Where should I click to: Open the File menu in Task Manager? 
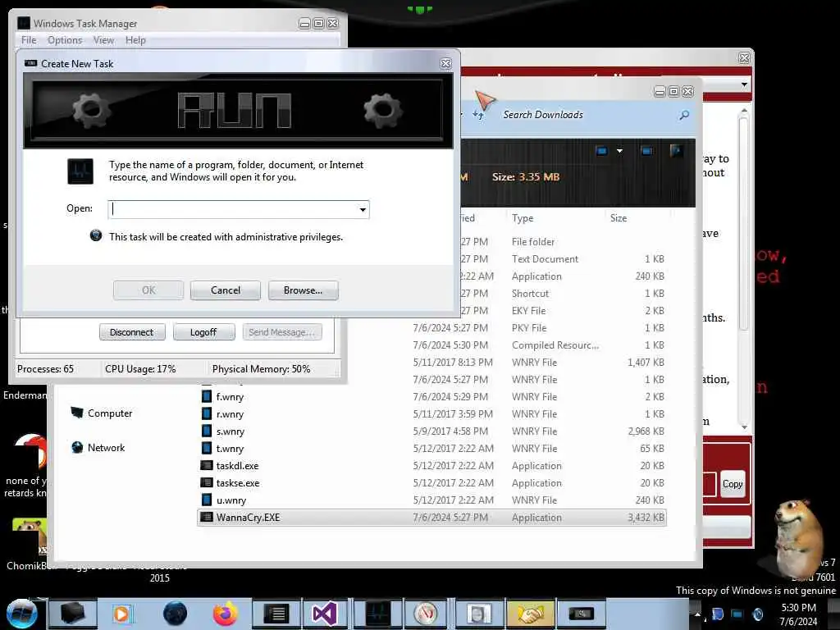tap(29, 40)
